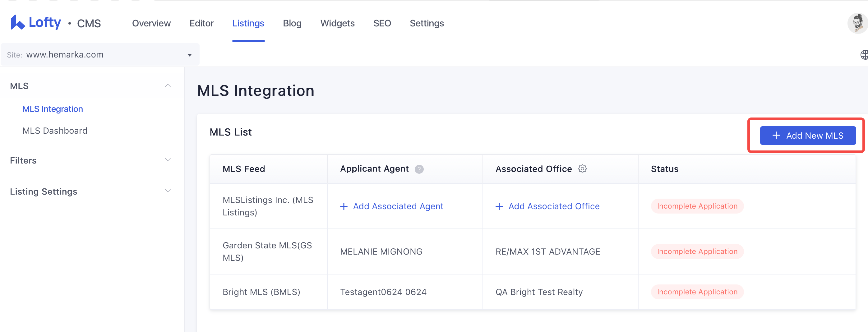This screenshot has height=332, width=868.
Task: Expand the Filters sidebar section
Action: tap(168, 160)
